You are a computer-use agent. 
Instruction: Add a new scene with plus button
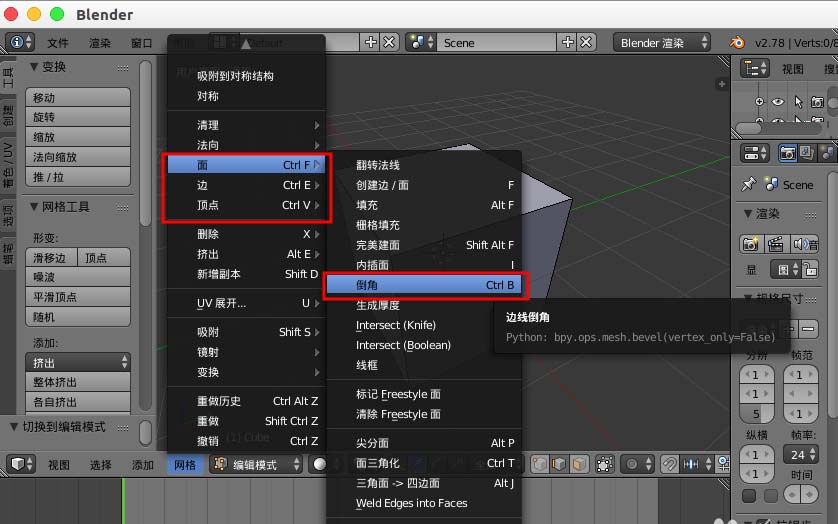point(568,42)
